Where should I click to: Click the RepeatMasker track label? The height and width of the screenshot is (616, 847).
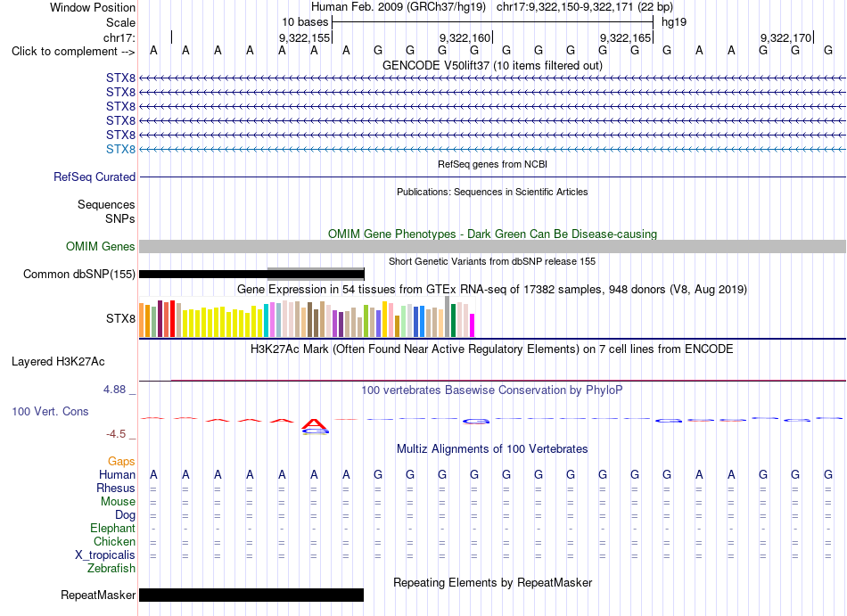(98, 595)
